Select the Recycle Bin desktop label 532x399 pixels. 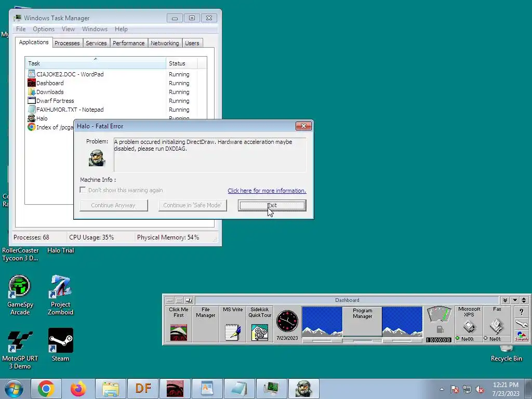[x=506, y=358]
